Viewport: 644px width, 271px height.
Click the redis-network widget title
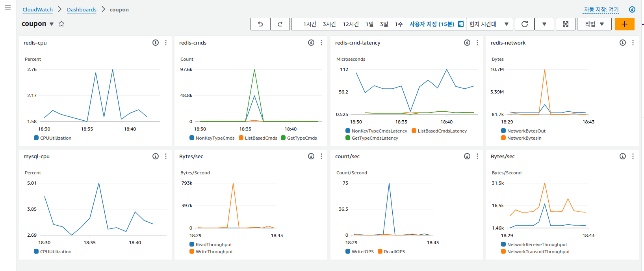tap(508, 43)
